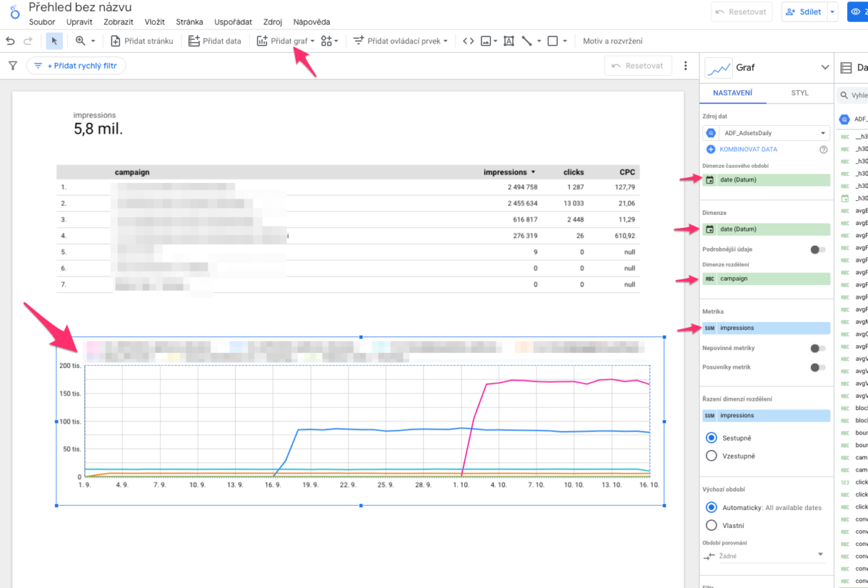The image size is (868, 588).
Task: Click the insert image icon
Action: (x=485, y=41)
